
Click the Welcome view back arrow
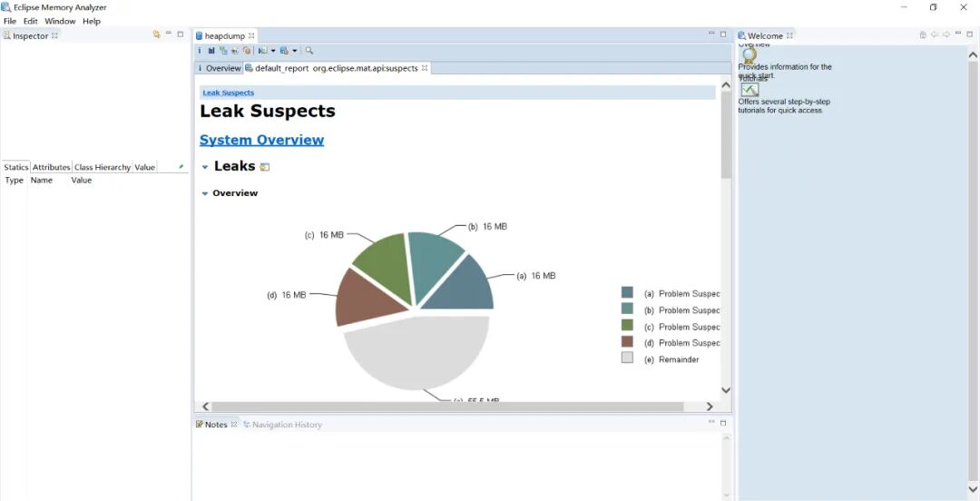pyautogui.click(x=935, y=35)
